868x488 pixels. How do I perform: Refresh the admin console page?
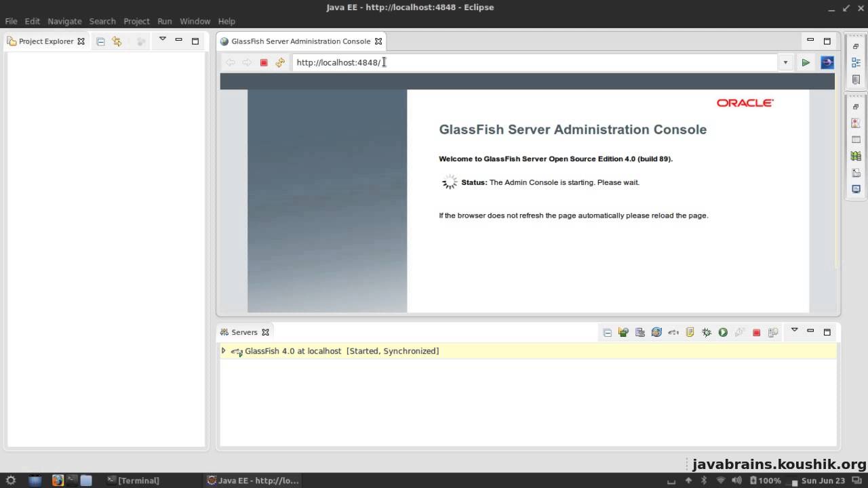[280, 62]
